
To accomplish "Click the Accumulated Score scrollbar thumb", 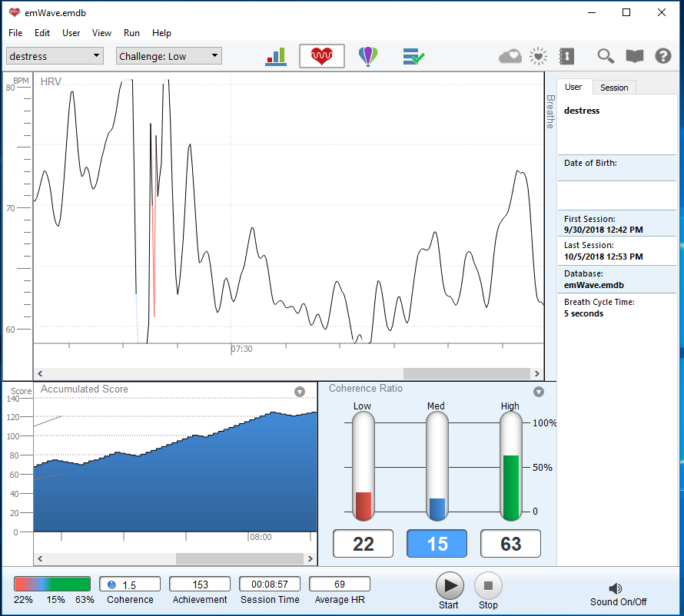I will tap(240, 558).
